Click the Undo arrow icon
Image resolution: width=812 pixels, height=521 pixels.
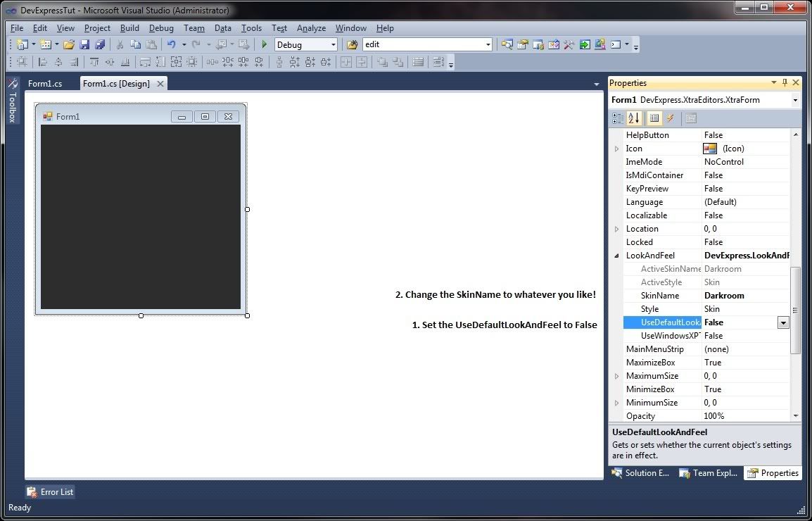click(x=171, y=44)
